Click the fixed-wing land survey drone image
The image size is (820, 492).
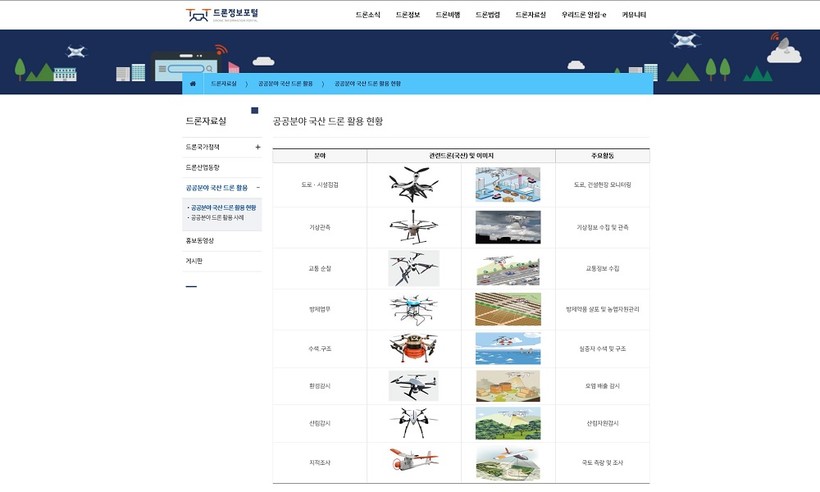pos(413,462)
